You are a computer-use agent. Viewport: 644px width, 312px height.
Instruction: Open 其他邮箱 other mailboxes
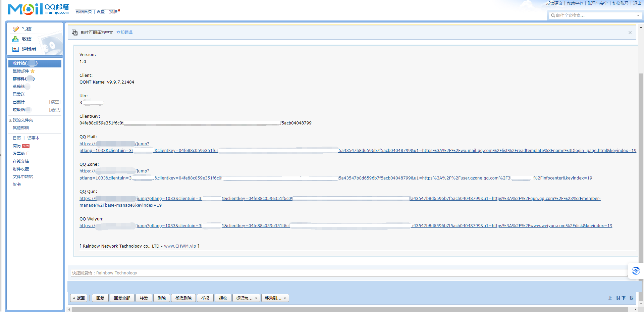tap(21, 128)
